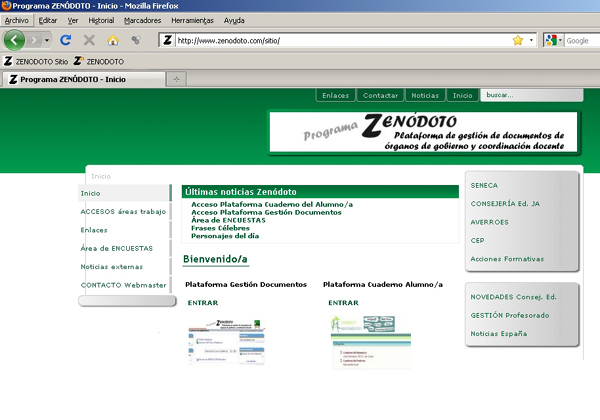The width and height of the screenshot is (600, 420).
Task: Click the Contactar top navigation tab
Action: 380,95
